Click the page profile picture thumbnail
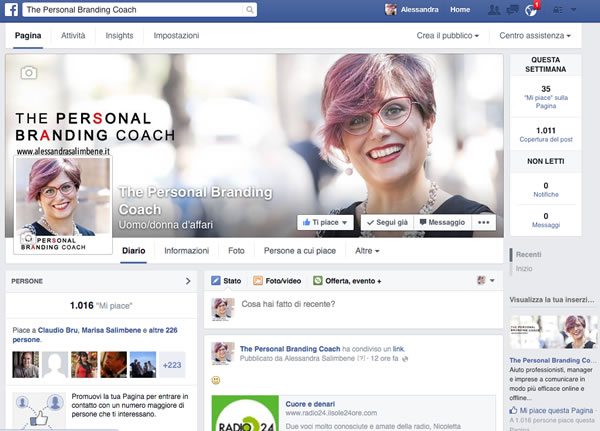600x431 pixels. (63, 205)
